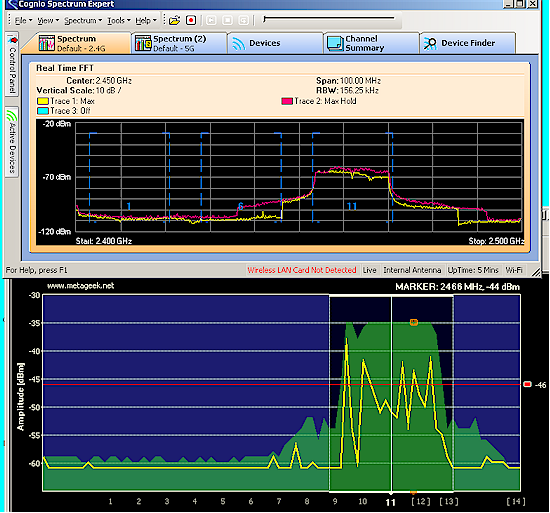
Task: Select highlighted channel 11 on lower axis
Action: (x=390, y=502)
